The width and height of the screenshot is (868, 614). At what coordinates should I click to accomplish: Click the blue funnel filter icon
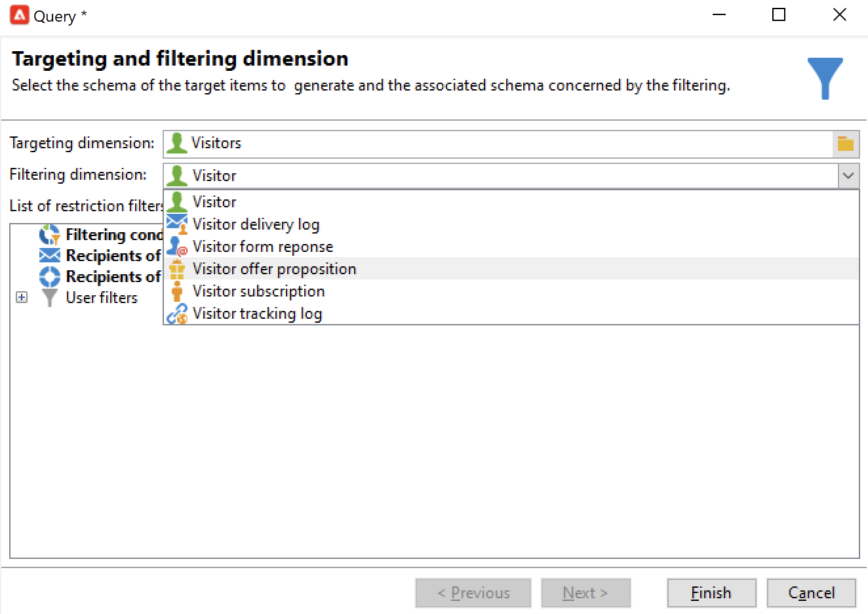coord(825,78)
